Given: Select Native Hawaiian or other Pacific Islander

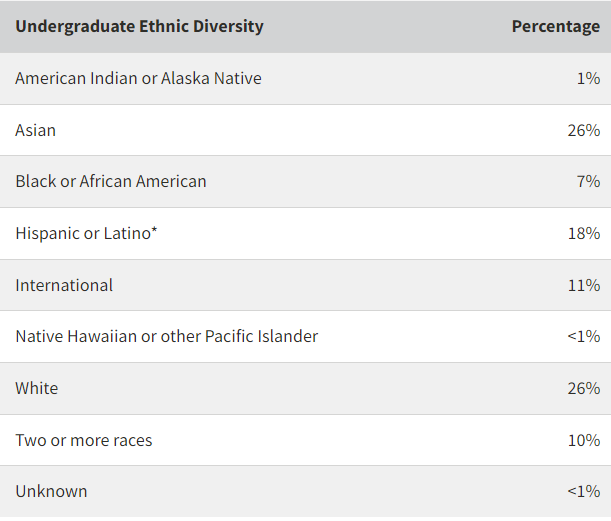Looking at the screenshot, I should pos(166,336).
